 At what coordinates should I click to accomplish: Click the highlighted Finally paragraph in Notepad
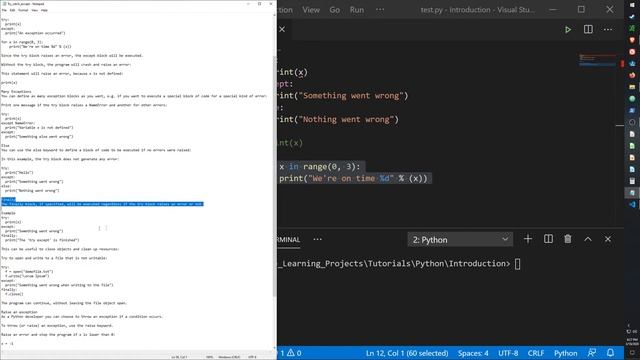[102, 202]
